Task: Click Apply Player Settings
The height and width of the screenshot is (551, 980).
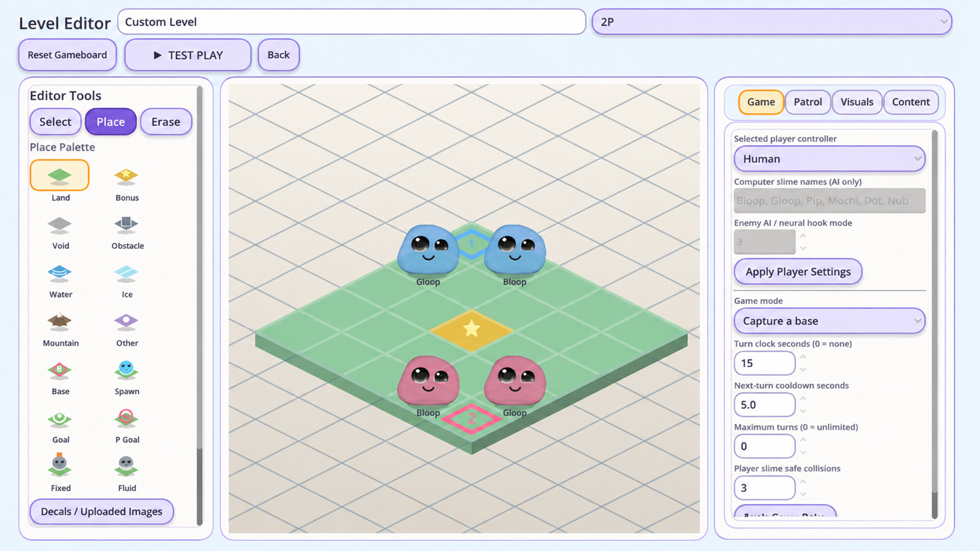Action: tap(798, 272)
